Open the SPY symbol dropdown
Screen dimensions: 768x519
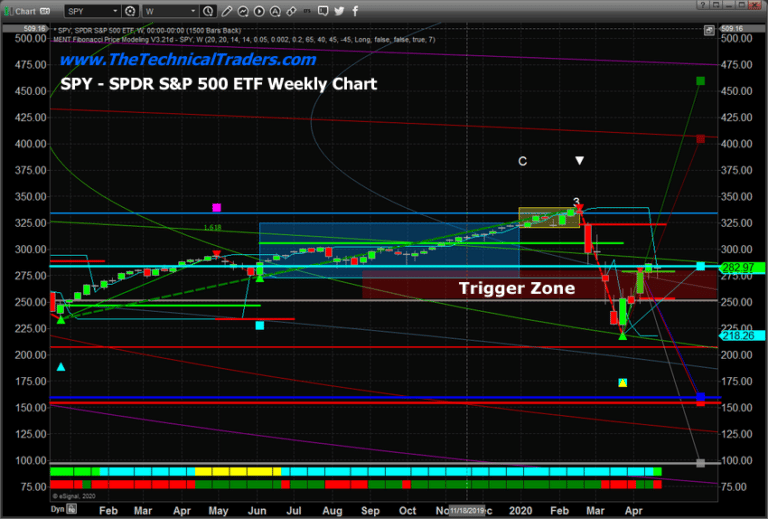pos(93,11)
